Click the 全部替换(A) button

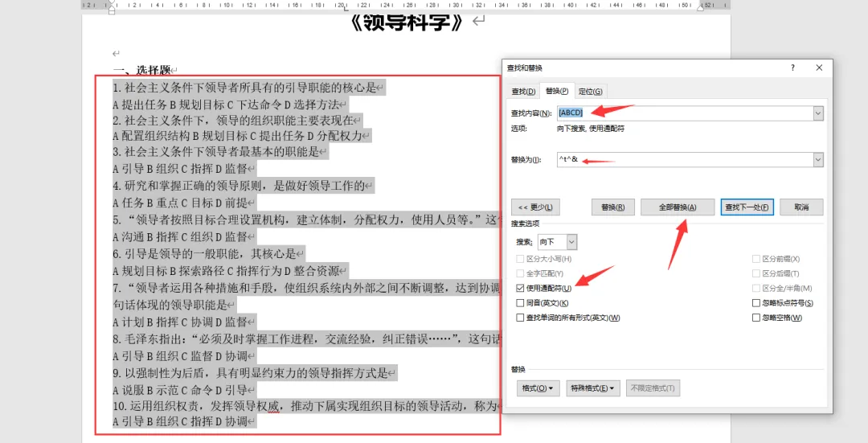pos(678,207)
